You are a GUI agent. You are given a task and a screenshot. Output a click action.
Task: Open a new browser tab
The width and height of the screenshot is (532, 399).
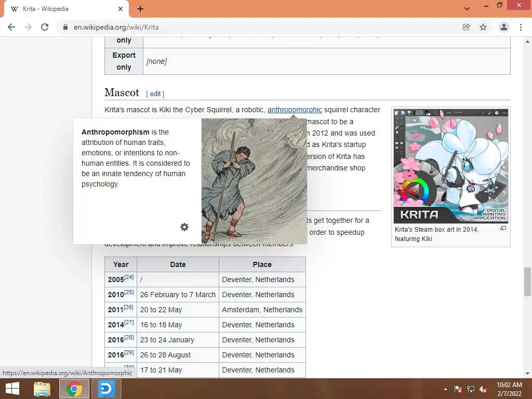point(140,9)
